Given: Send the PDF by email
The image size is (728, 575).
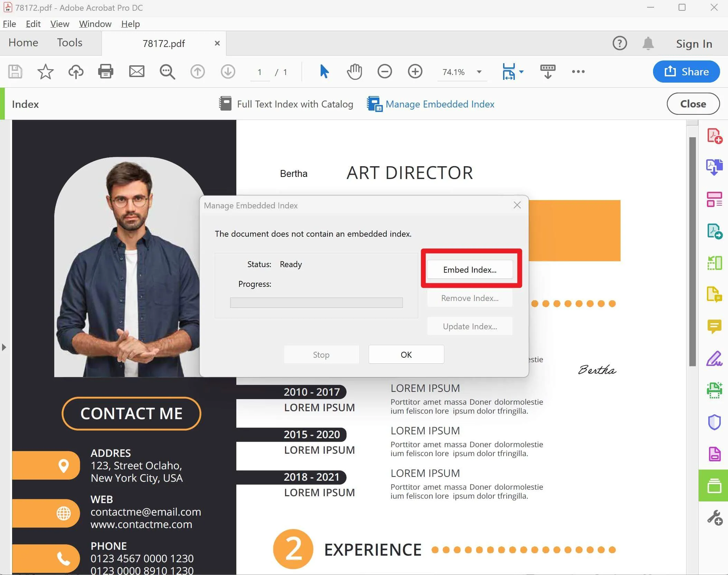Looking at the screenshot, I should tap(136, 72).
